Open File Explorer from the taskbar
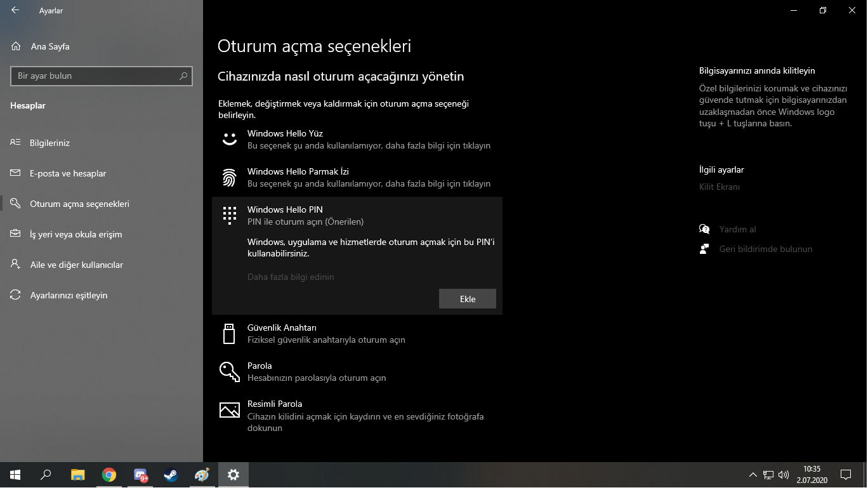 click(77, 475)
